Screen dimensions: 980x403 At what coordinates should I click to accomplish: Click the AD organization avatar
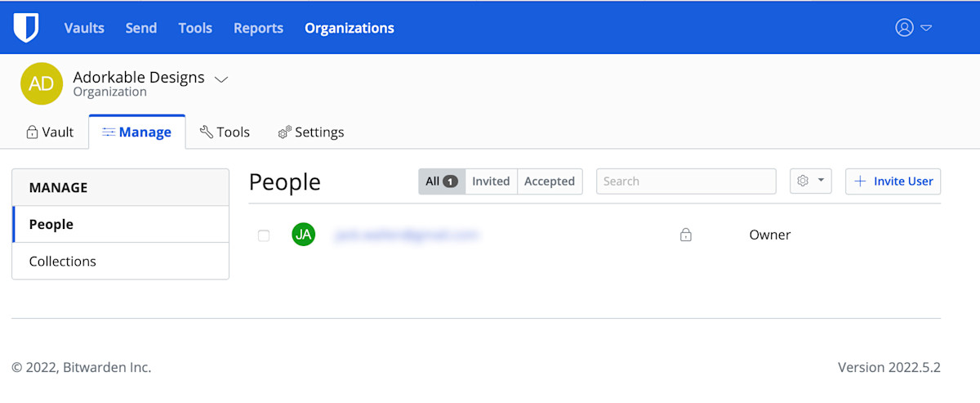(42, 83)
